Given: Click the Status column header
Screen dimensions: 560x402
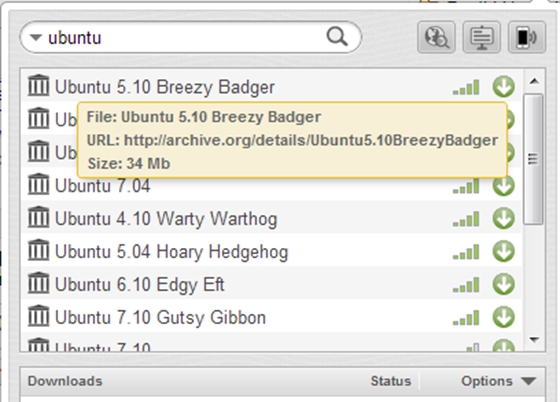Looking at the screenshot, I should (x=390, y=381).
